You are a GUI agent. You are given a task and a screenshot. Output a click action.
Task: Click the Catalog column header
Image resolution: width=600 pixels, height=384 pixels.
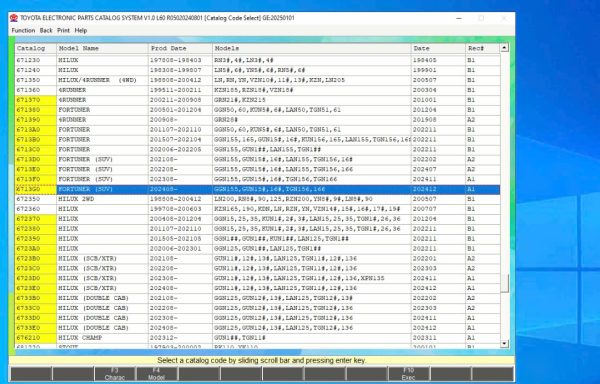coord(36,49)
